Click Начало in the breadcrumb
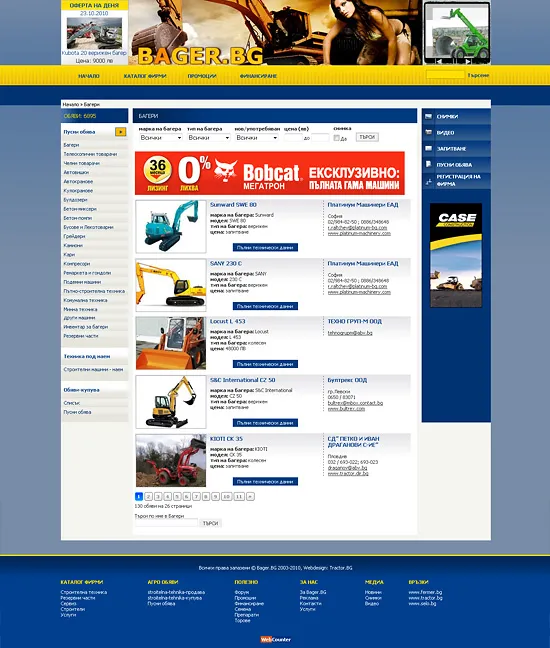 click(x=71, y=105)
